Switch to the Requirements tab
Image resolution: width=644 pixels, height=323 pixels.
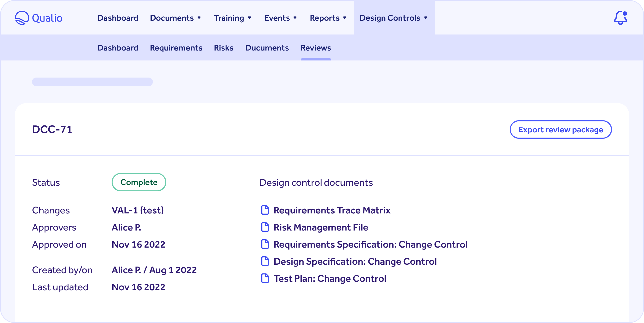pyautogui.click(x=176, y=48)
